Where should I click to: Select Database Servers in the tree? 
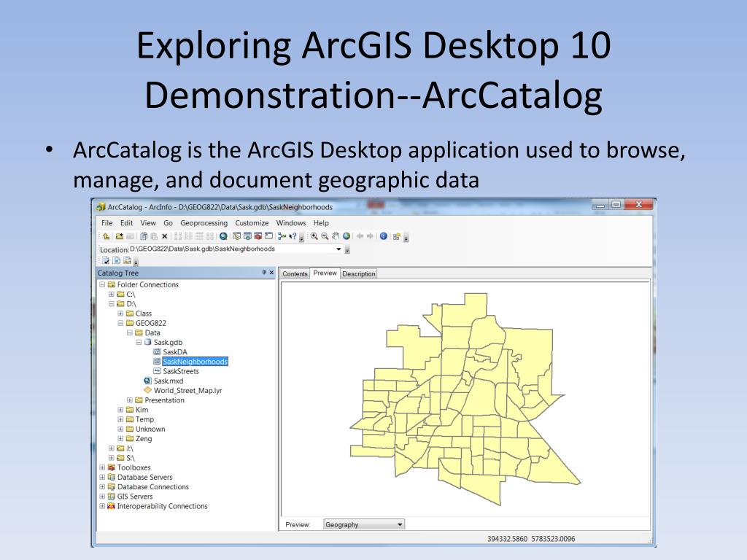pyautogui.click(x=145, y=477)
